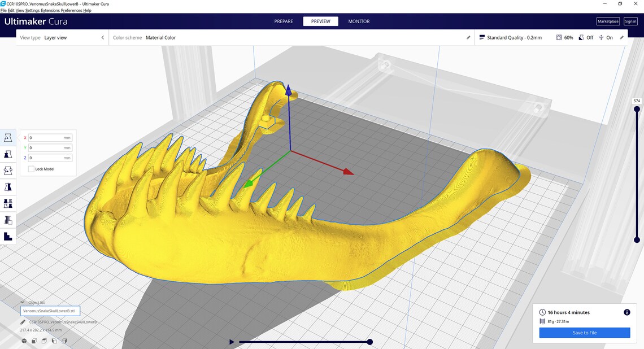Select the Rotate tool
Viewport: 644px width, 349px height.
click(x=8, y=170)
